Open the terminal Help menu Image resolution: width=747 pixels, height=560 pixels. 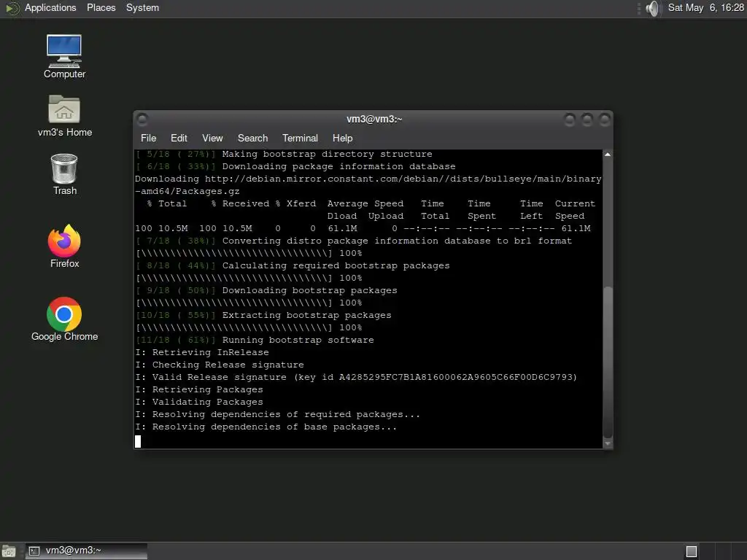pos(342,138)
